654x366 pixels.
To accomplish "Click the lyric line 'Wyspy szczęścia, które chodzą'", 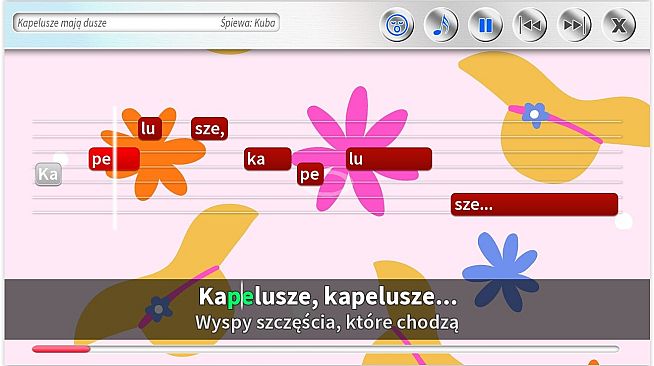I will tap(327, 323).
